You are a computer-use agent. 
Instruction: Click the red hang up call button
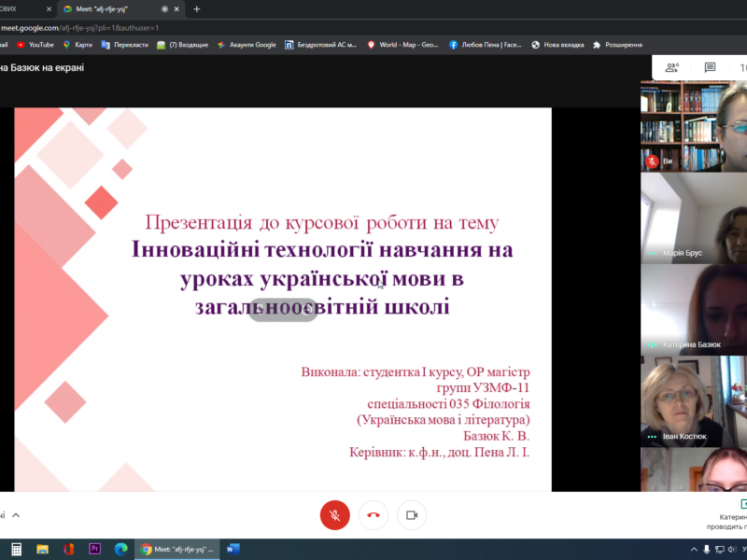point(373,514)
